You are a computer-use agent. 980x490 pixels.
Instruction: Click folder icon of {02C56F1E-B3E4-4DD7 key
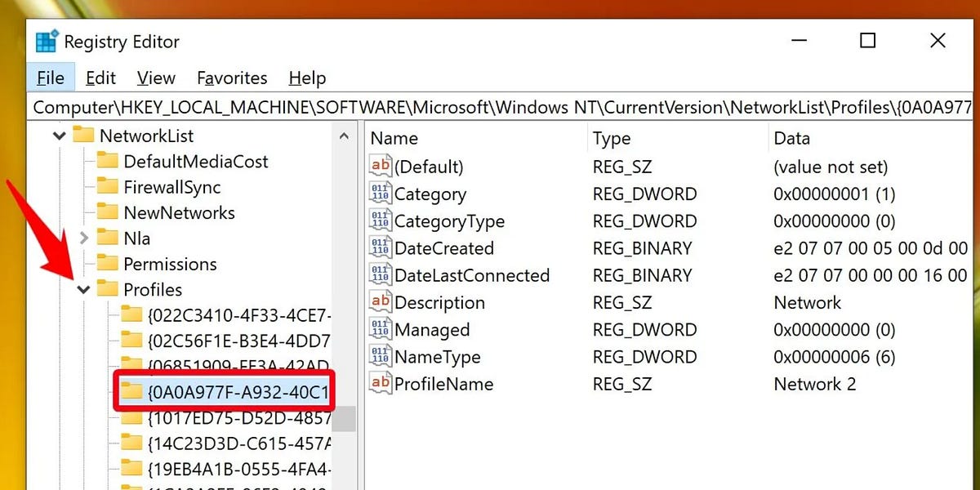point(131,340)
